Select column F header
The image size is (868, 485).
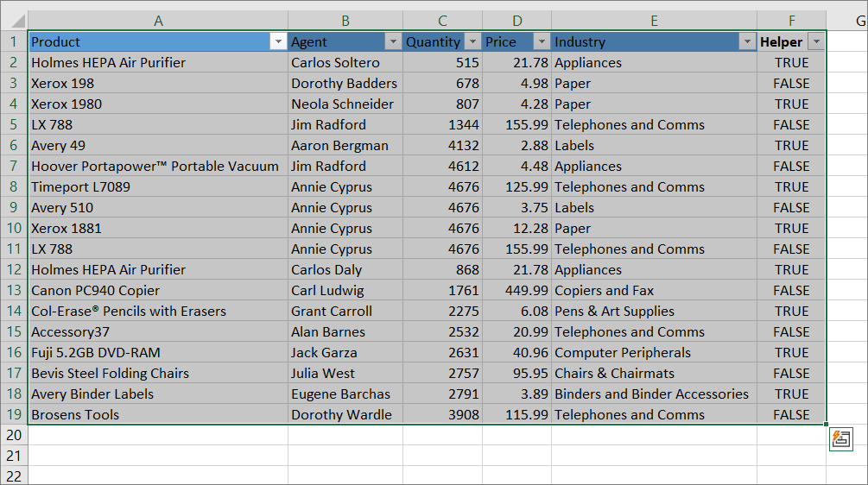point(792,21)
